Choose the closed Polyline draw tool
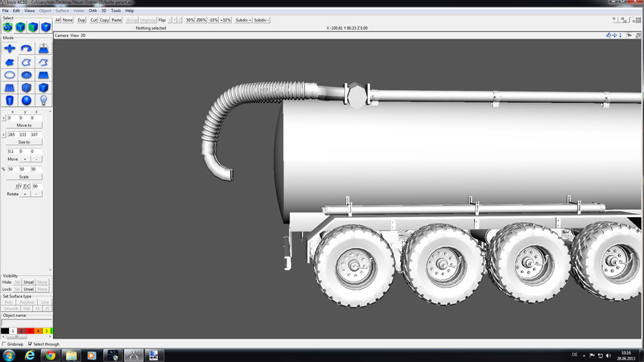The height and width of the screenshot is (362, 644). (x=27, y=63)
